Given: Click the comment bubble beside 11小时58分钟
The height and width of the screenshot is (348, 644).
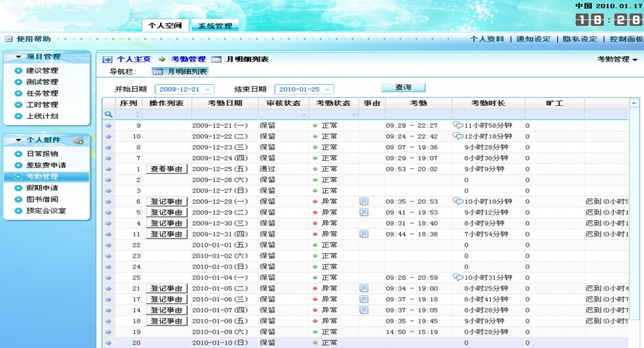Looking at the screenshot, I should click(x=458, y=125).
